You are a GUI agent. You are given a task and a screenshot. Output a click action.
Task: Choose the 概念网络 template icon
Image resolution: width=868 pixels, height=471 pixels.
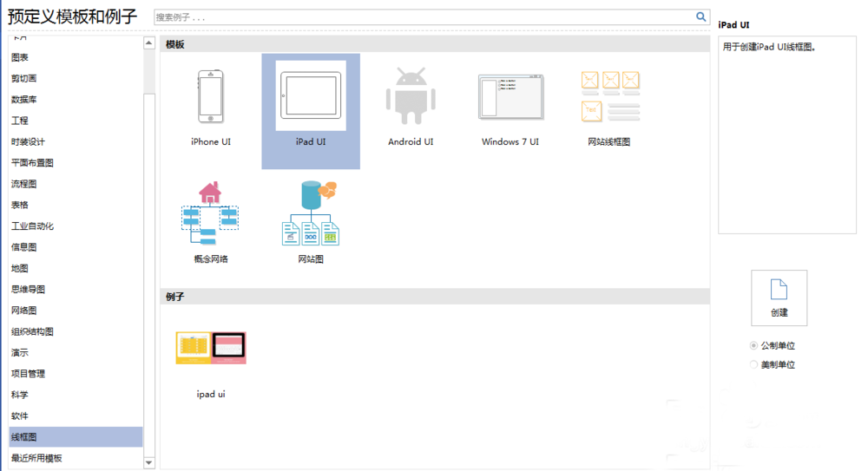coord(210,213)
